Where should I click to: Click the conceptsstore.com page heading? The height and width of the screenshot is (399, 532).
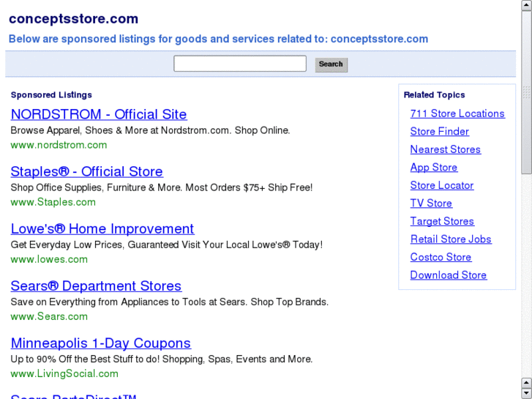[74, 19]
